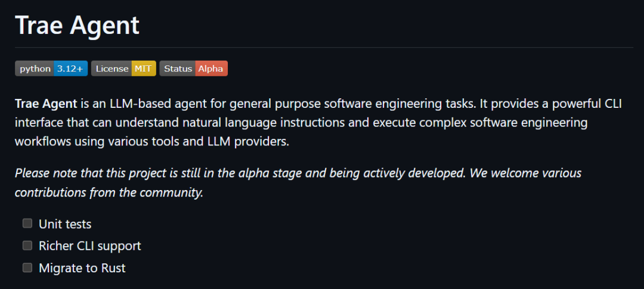Click the python 3.12+ version badge
The width and height of the screenshot is (644, 289).
[x=51, y=69]
